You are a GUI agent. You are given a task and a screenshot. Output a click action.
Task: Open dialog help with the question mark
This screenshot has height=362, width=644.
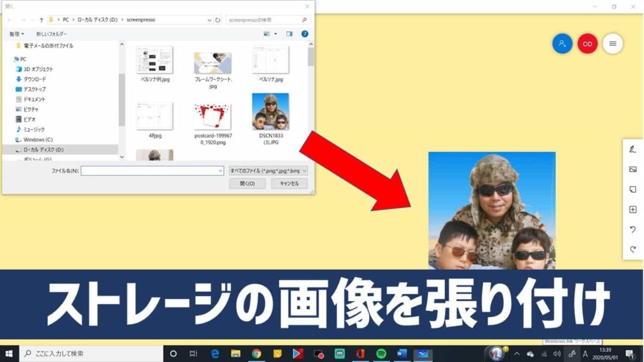click(x=305, y=34)
